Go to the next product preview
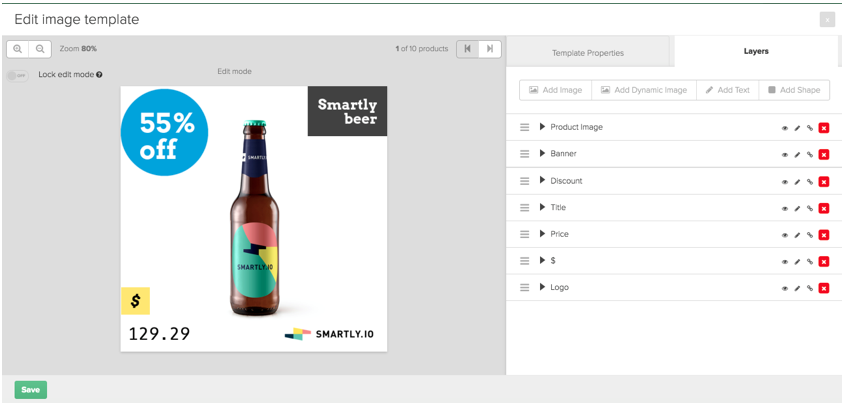Viewport: 845px width, 403px height. pyautogui.click(x=490, y=49)
